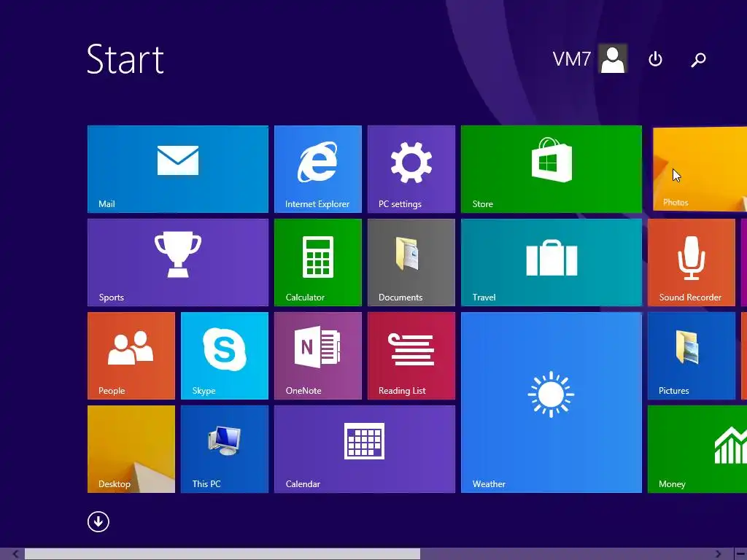The height and width of the screenshot is (560, 747).
Task: Open the People tile
Action: coord(131,356)
